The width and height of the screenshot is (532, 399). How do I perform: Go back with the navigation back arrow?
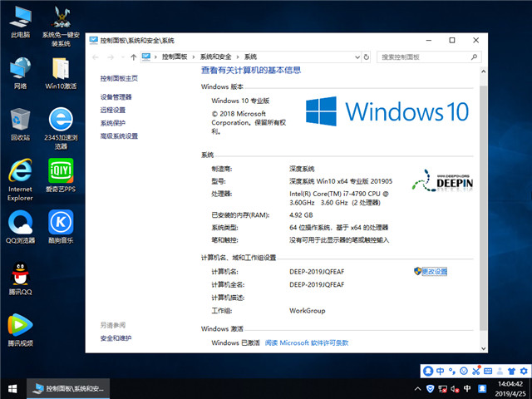(96, 57)
